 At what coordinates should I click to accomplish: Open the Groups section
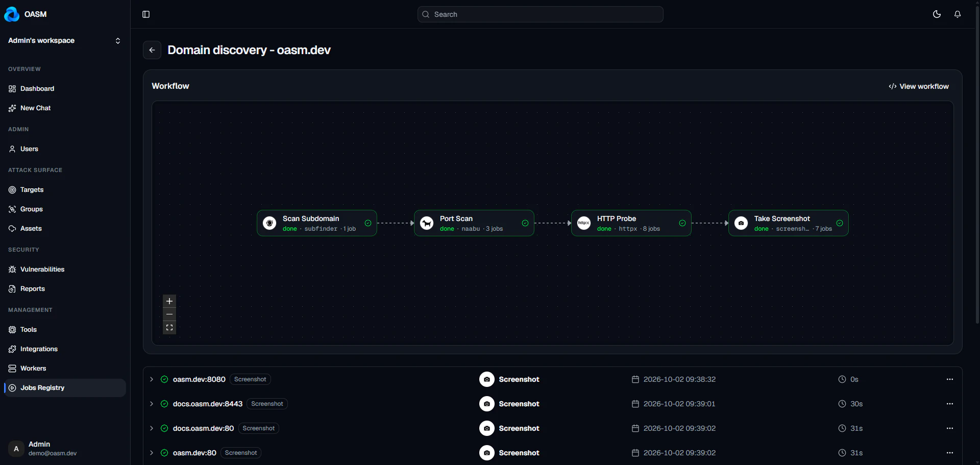point(65,209)
